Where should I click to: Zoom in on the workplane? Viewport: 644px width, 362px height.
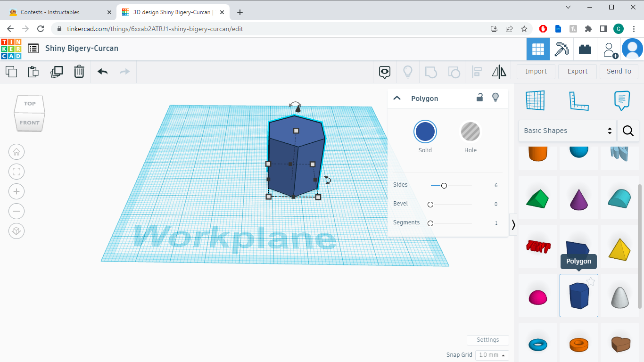coord(17,191)
